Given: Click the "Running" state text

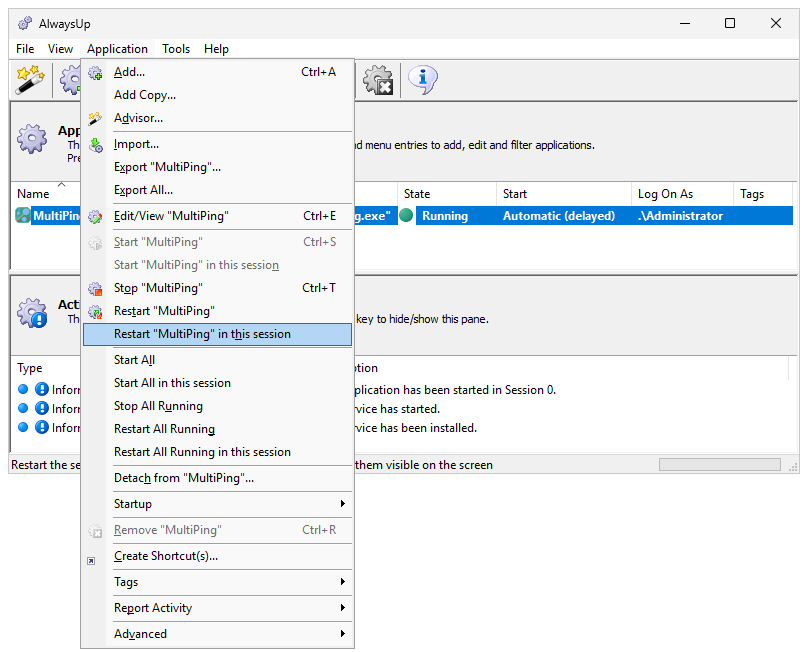Looking at the screenshot, I should 445,216.
